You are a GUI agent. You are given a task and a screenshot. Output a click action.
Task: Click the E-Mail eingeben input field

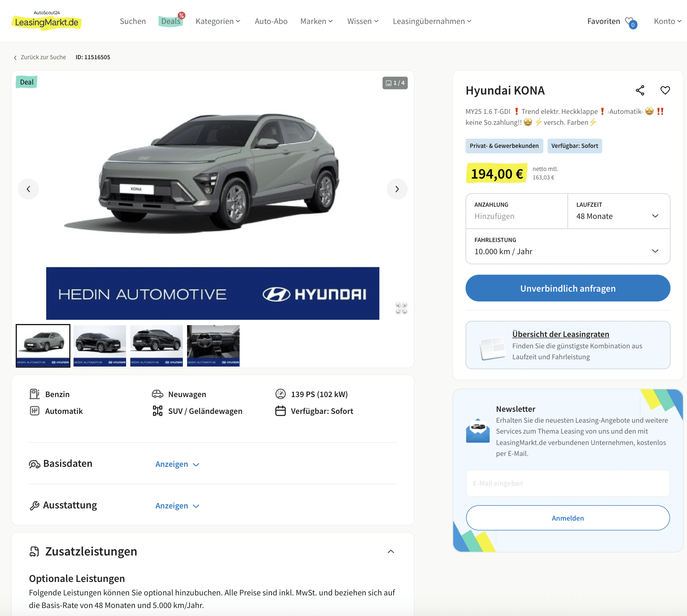point(568,484)
